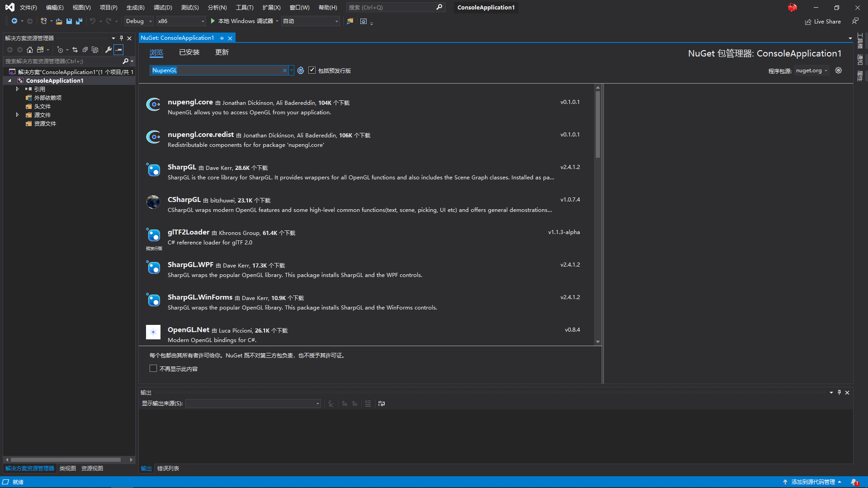The height and width of the screenshot is (488, 868).
Task: Open the x86 platform dropdown
Action: [180, 21]
